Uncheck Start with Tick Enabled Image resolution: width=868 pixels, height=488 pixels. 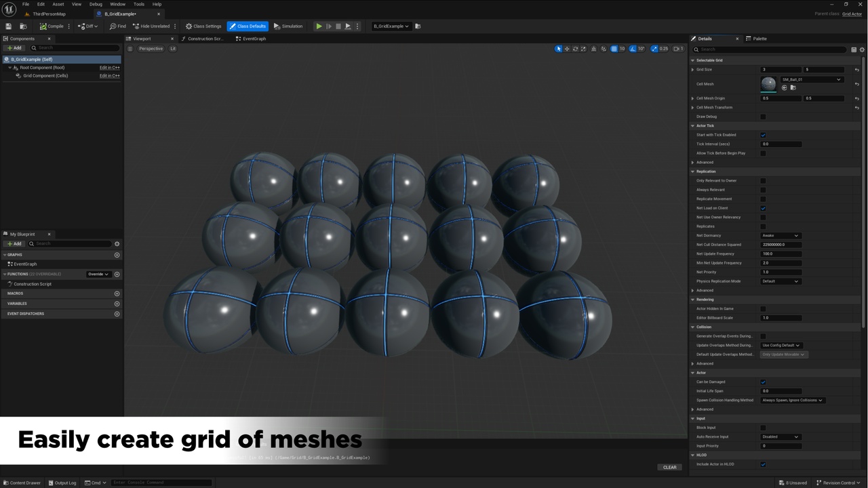[x=763, y=135]
